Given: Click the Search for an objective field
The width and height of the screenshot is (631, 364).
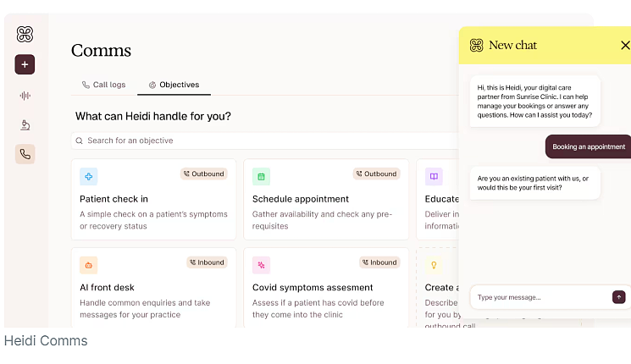Looking at the screenshot, I should [x=266, y=141].
